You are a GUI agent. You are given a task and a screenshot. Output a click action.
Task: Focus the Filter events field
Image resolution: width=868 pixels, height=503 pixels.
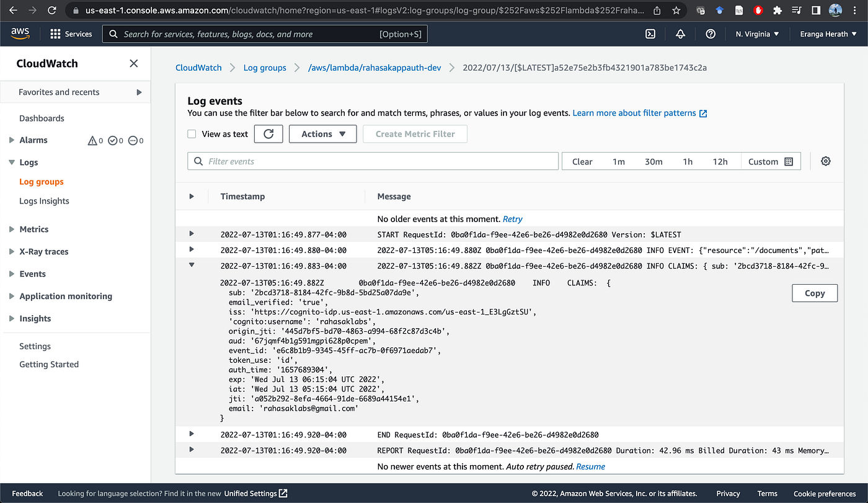tap(373, 161)
